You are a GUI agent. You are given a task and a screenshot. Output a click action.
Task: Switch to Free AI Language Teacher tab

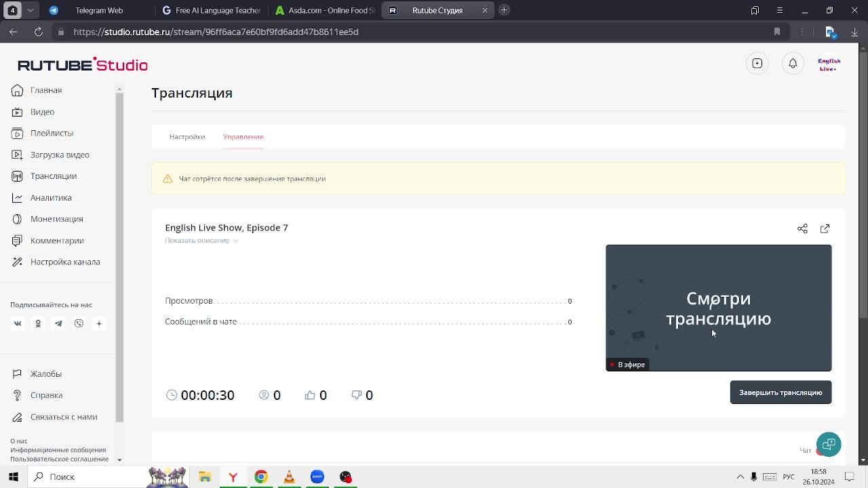click(212, 10)
